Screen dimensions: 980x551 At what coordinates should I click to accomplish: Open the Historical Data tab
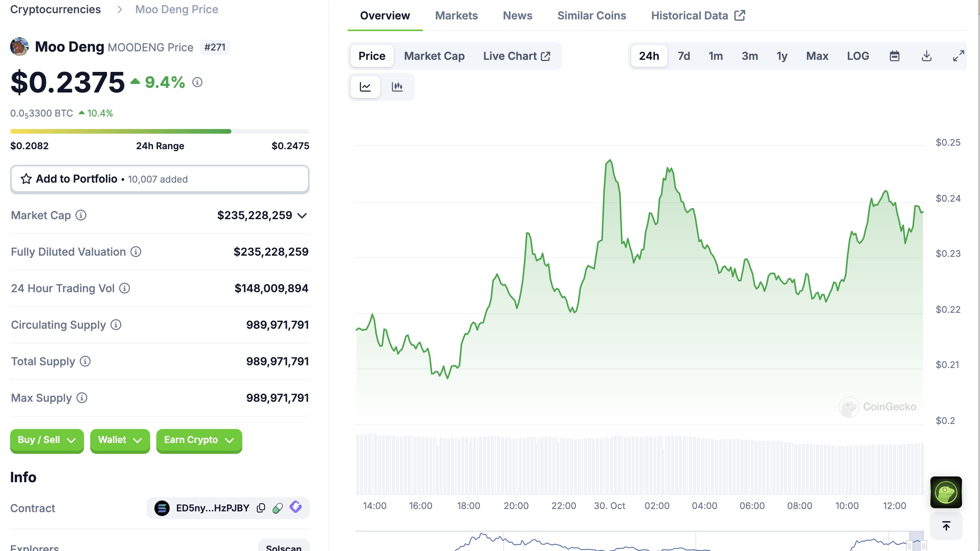698,16
